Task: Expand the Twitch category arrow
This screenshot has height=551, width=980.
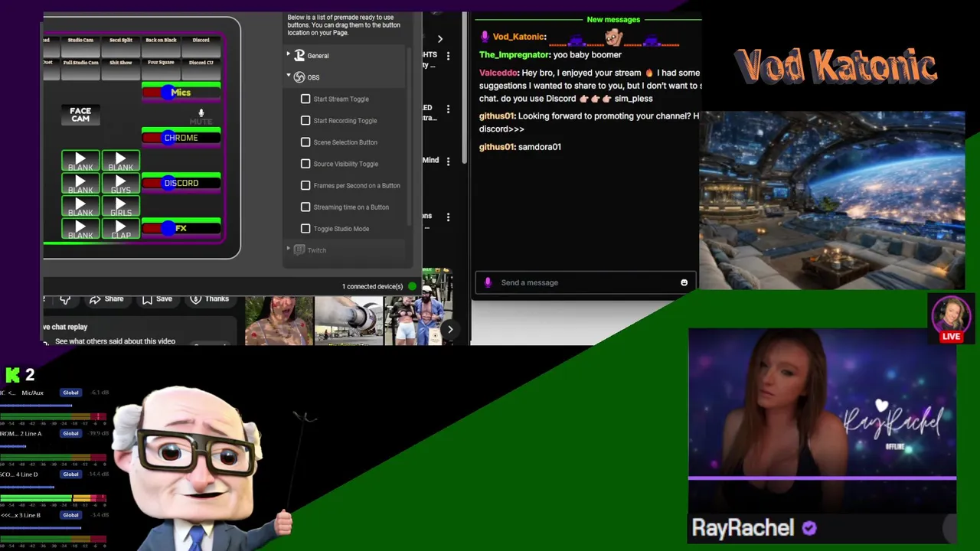Action: click(x=289, y=249)
